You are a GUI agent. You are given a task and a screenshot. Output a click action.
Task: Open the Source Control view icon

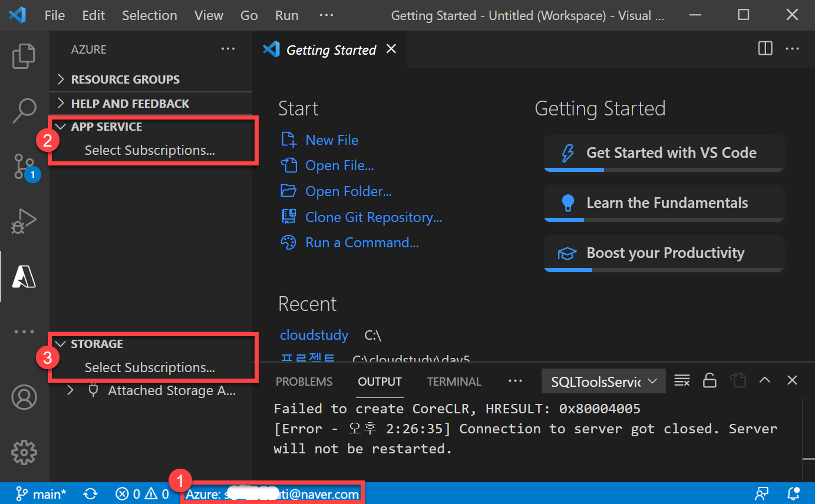[x=24, y=166]
